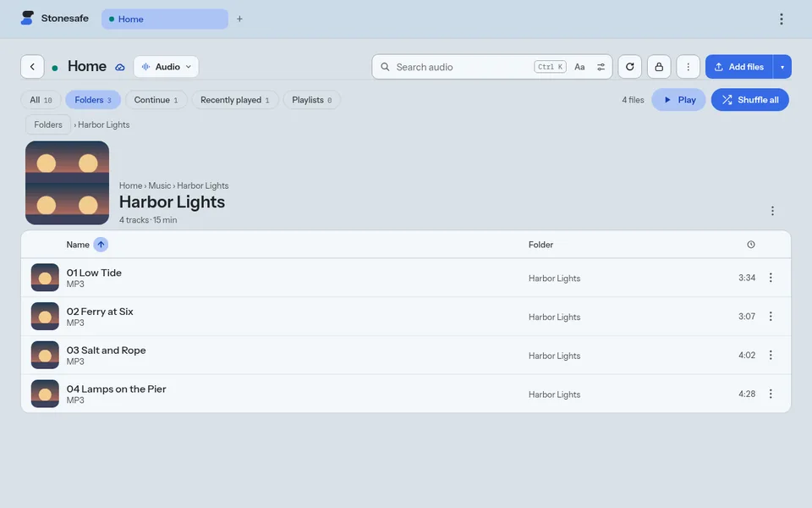Open toolbar more options beside lock
This screenshot has width=812, height=508.
688,67
